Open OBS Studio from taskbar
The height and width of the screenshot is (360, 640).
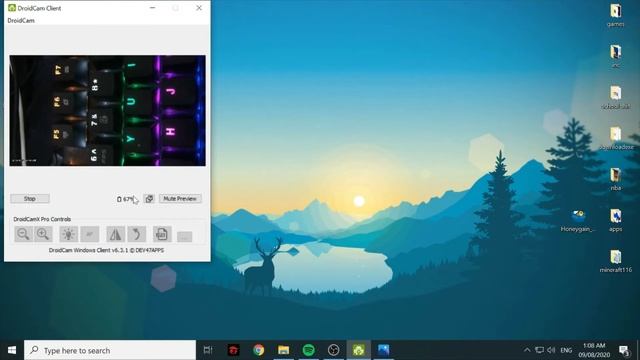pyautogui.click(x=333, y=350)
